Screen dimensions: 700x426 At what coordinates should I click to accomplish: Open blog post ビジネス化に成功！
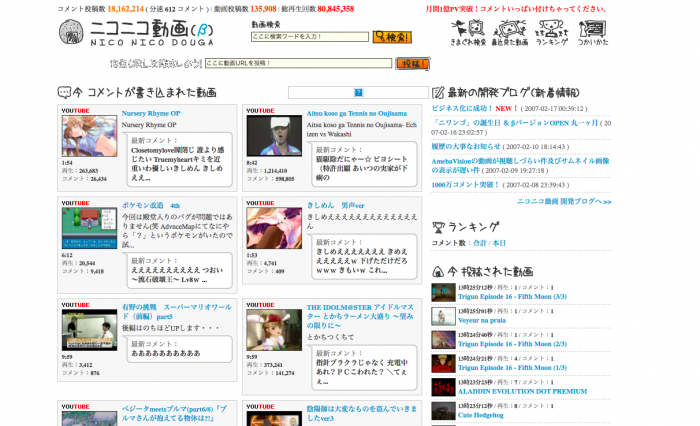point(462,109)
